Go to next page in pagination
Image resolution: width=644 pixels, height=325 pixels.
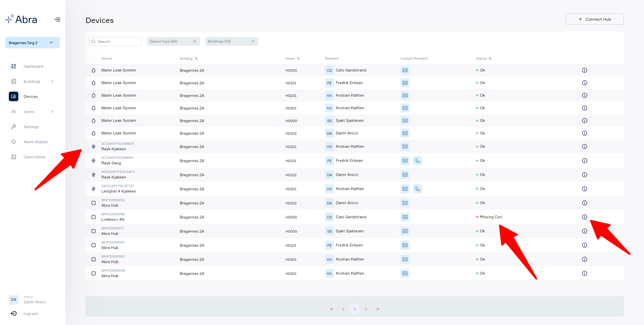366,309
